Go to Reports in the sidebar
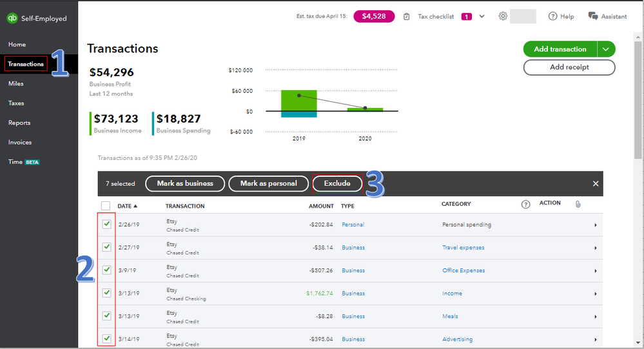The height and width of the screenshot is (349, 644). click(x=19, y=123)
